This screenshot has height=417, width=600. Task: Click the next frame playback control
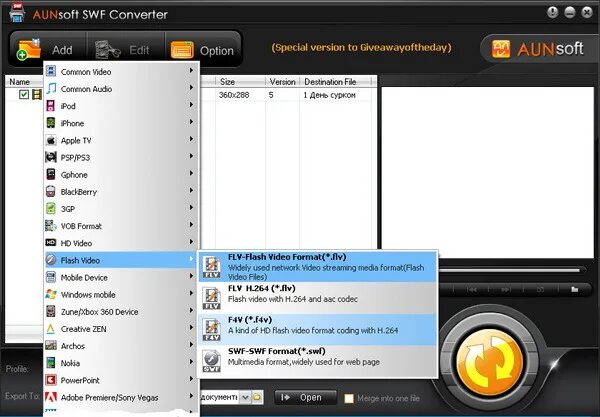(506, 290)
